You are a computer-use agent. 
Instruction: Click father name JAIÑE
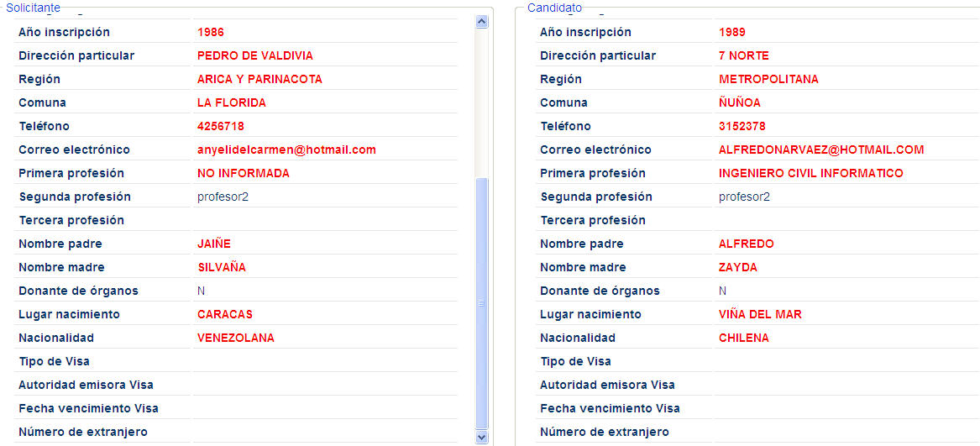pos(214,244)
